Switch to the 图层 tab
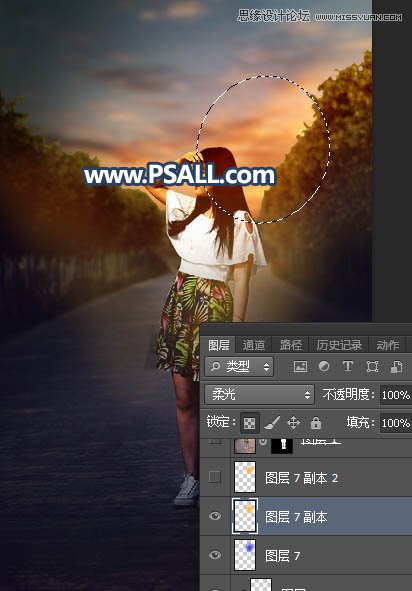The width and height of the screenshot is (412, 591). [219, 344]
